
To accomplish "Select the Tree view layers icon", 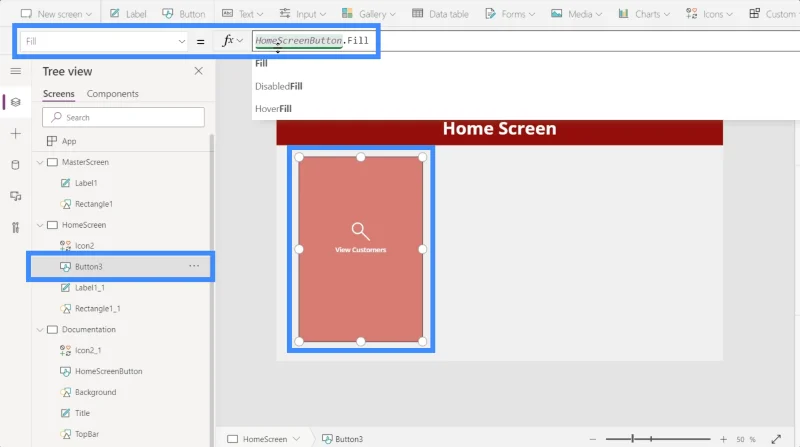I will 16,102.
